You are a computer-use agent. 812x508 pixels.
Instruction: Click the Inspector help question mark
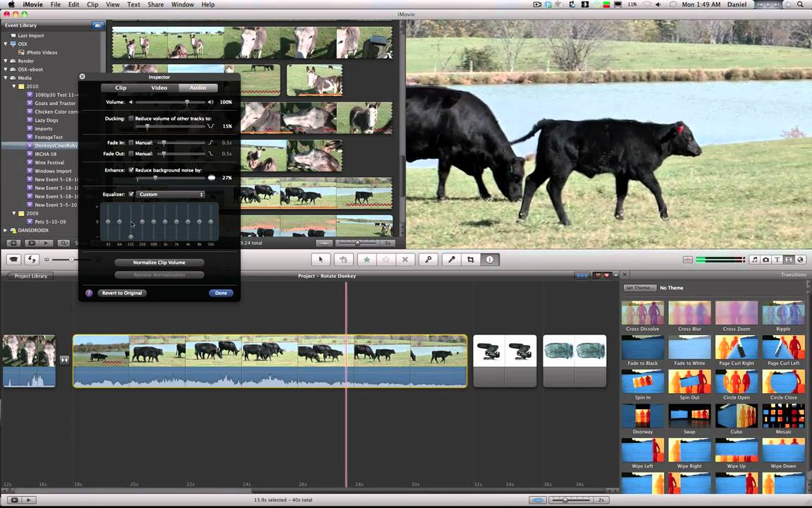click(x=89, y=293)
